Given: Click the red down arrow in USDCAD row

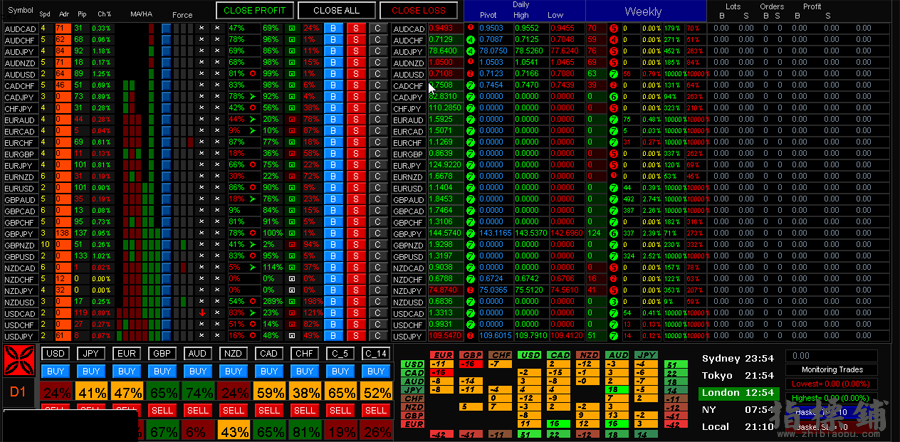Looking at the screenshot, I should coord(201,313).
